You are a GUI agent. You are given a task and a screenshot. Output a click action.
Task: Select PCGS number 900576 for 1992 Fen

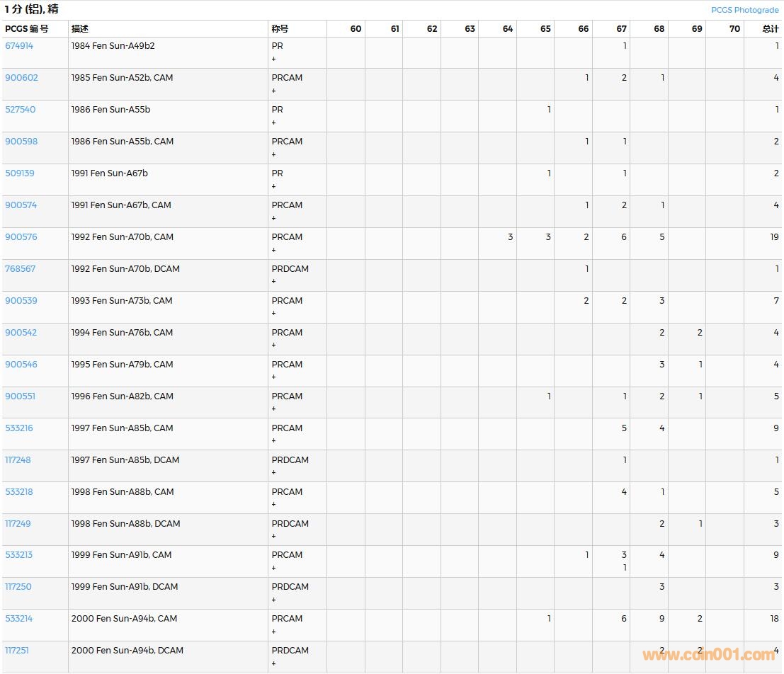pyautogui.click(x=21, y=237)
